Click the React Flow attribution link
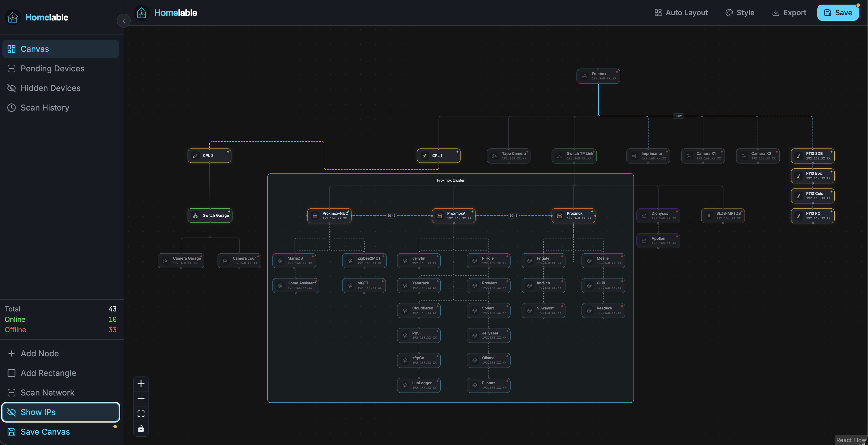This screenshot has width=868, height=445. pos(851,440)
